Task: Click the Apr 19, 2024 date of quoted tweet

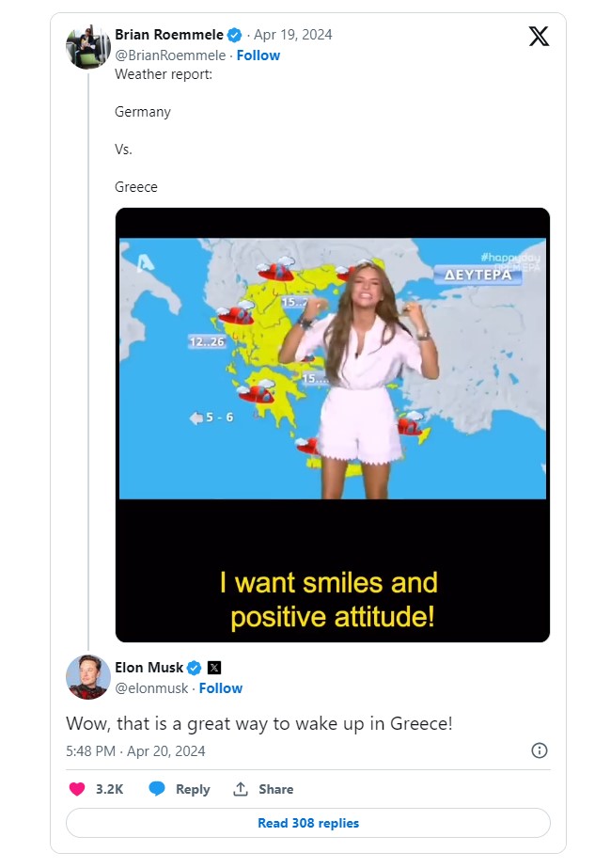Action: (292, 36)
